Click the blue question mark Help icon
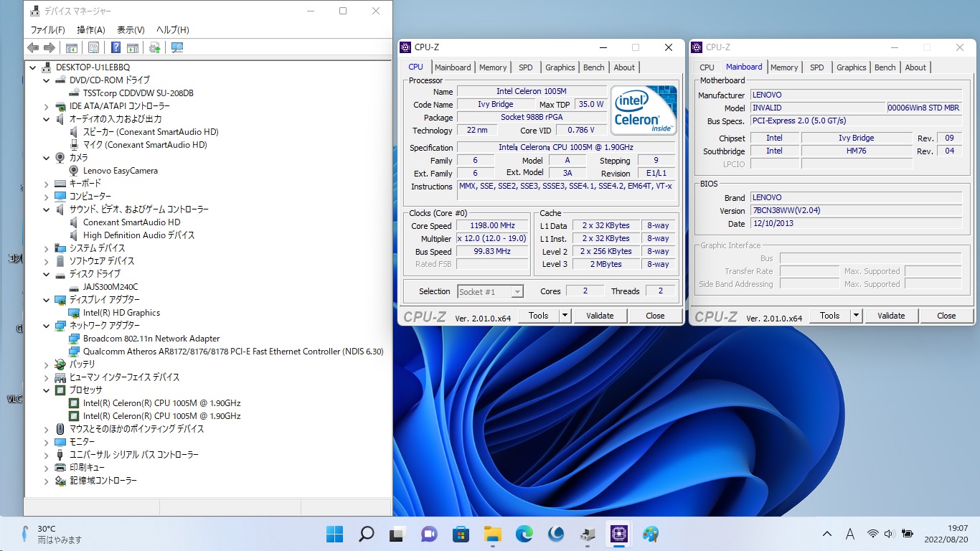This screenshot has height=551, width=980. tap(116, 48)
